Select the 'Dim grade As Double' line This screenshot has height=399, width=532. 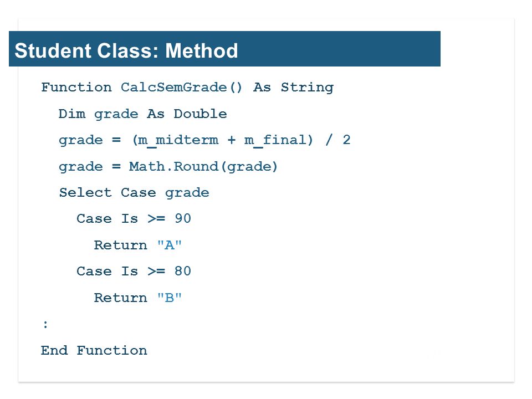(142, 114)
